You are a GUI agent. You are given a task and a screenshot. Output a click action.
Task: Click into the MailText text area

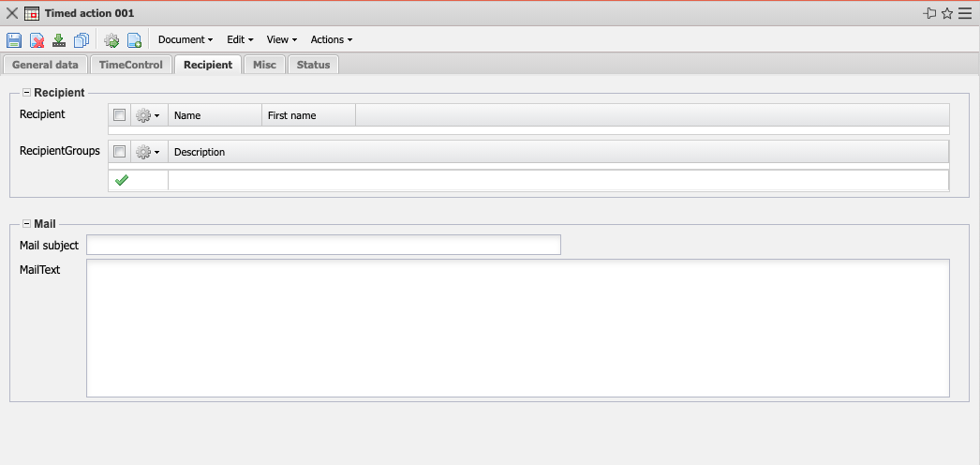pyautogui.click(x=517, y=328)
